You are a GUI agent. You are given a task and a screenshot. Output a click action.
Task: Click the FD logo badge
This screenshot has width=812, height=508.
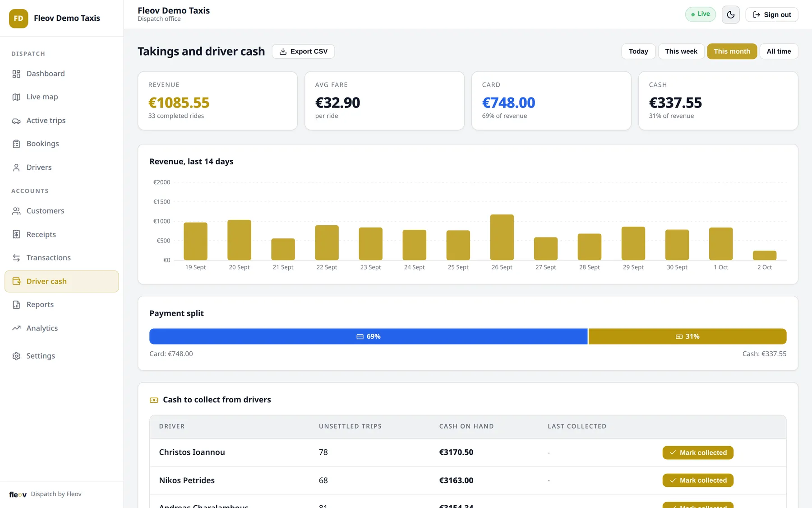18,19
